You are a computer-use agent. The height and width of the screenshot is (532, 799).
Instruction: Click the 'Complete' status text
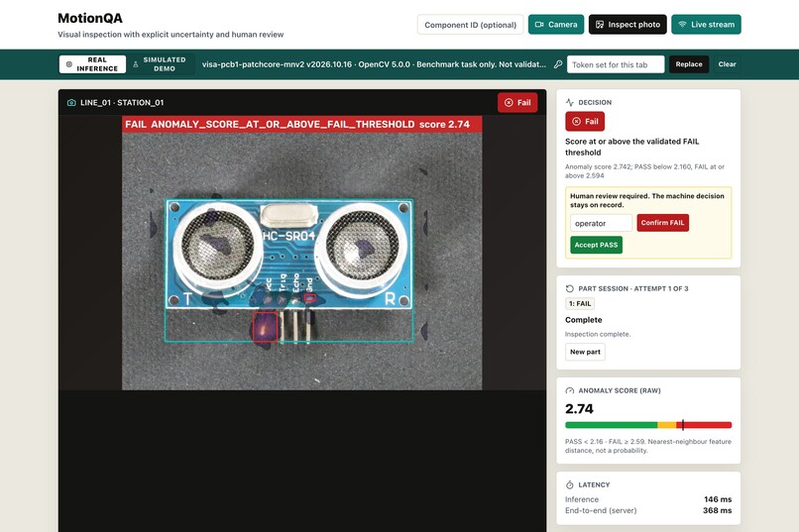coord(584,320)
